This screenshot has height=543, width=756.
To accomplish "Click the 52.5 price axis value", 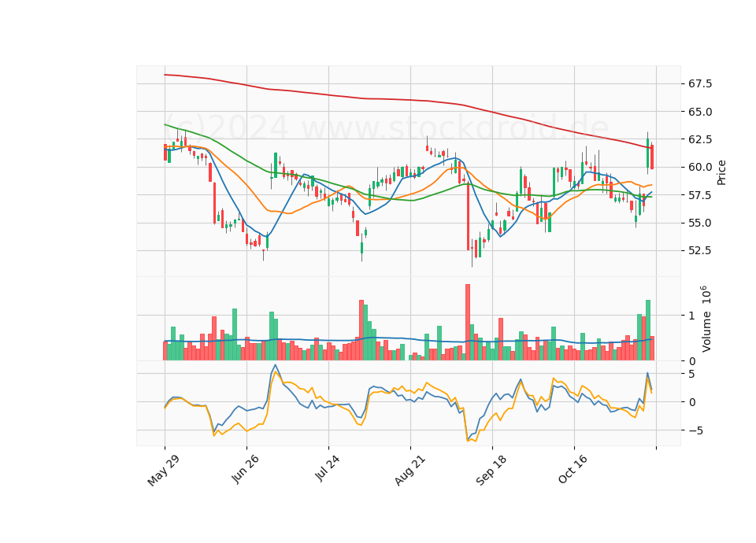I will coord(699,250).
